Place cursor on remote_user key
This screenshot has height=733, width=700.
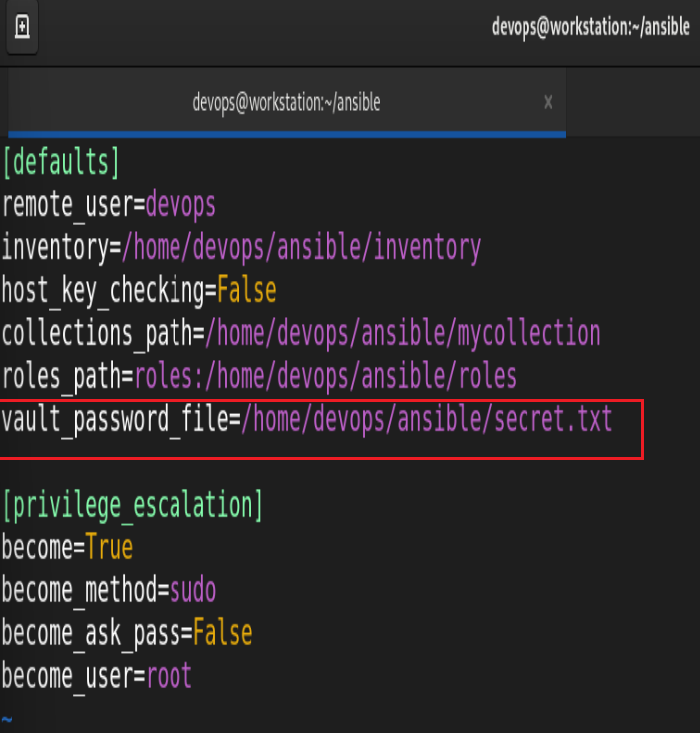(x=68, y=205)
